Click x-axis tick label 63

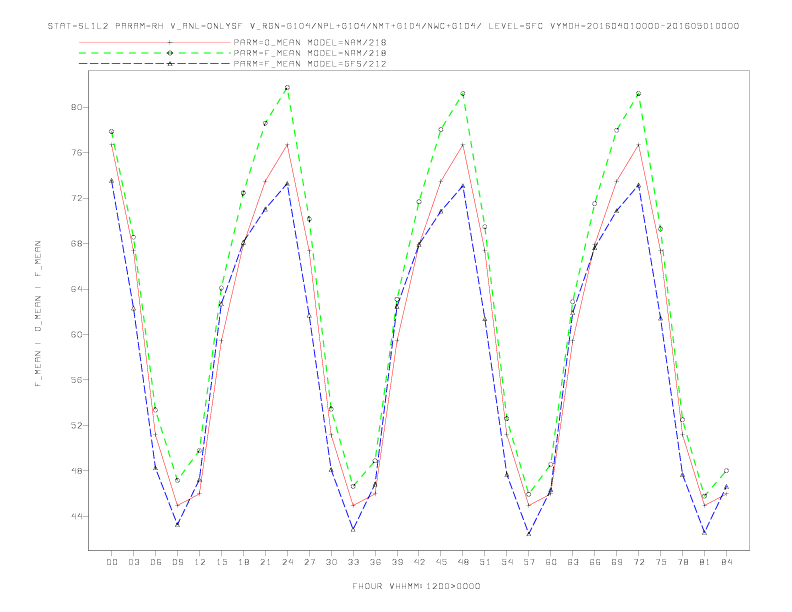573,562
